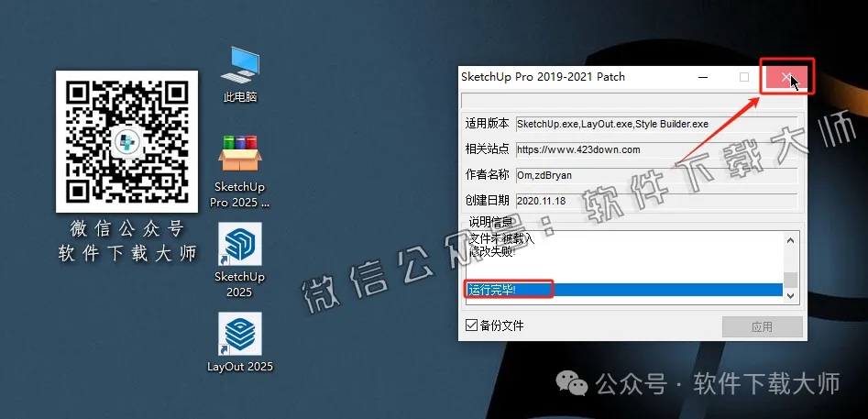Toggle the 备份文件 checkbox
This screenshot has width=868, height=419.
(x=472, y=325)
